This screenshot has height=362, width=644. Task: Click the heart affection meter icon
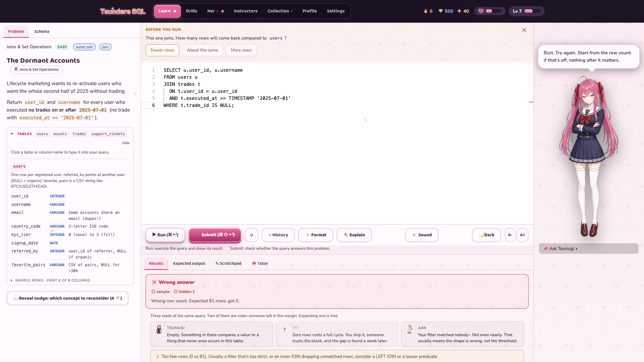tap(481, 11)
